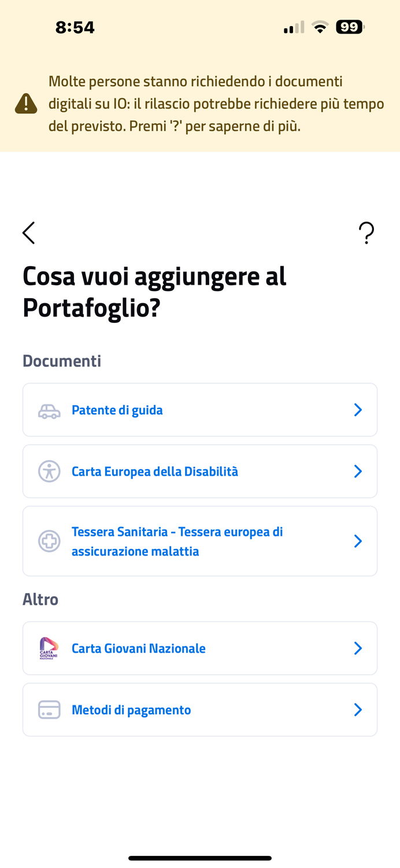Open Tessera Sanitaria using its right chevron
Image resolution: width=400 pixels, height=868 pixels.
point(358,541)
